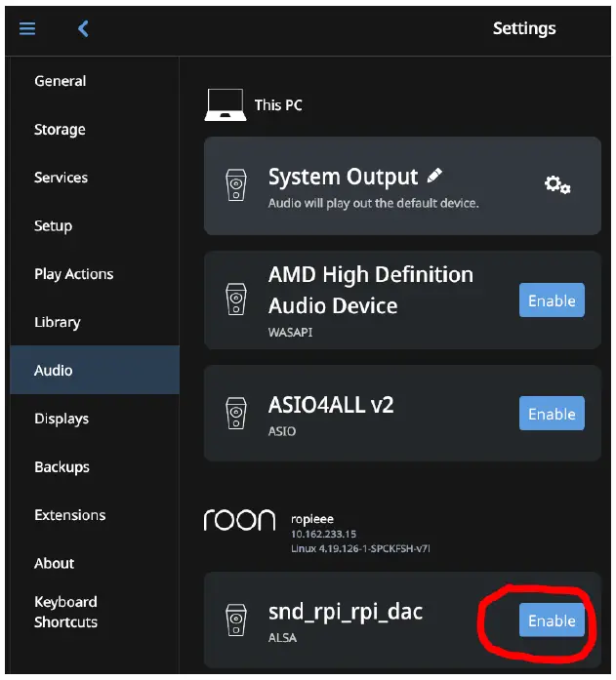Open System Output device settings gears
The height and width of the screenshot is (680, 616).
557,184
